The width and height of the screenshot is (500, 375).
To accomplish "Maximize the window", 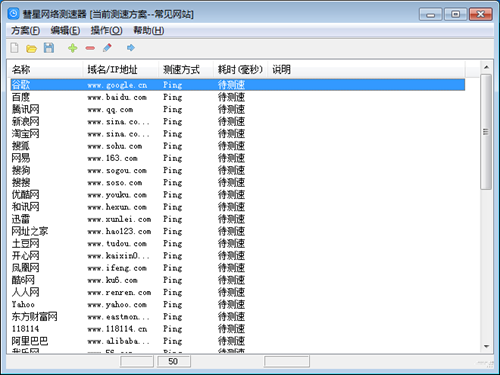I will click(x=455, y=14).
